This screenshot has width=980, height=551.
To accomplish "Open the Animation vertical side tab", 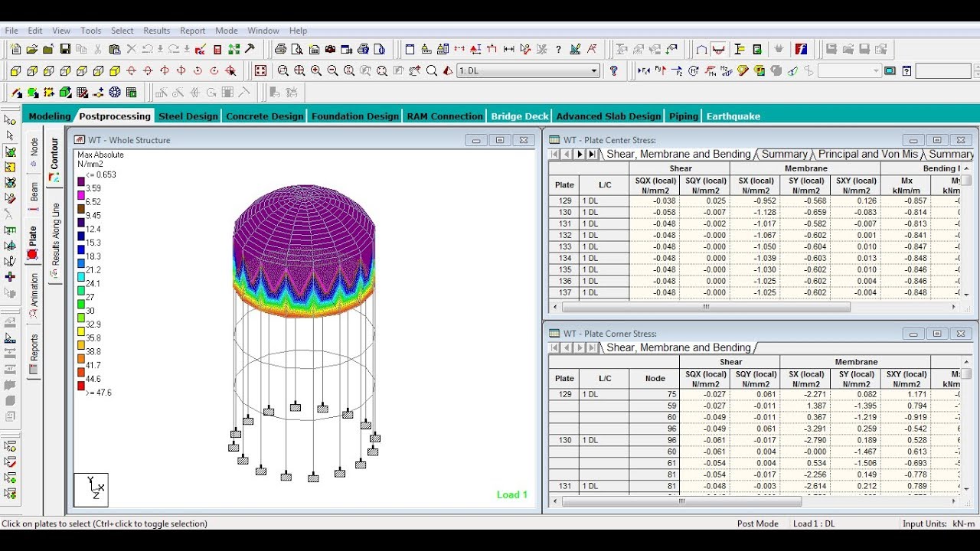I will (34, 296).
